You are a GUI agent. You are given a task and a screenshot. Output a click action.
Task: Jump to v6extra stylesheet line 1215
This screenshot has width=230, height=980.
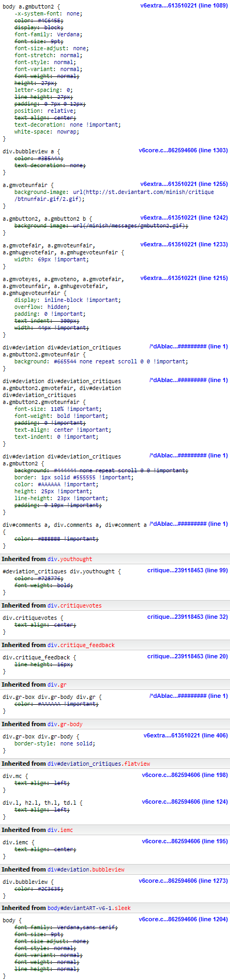click(184, 278)
